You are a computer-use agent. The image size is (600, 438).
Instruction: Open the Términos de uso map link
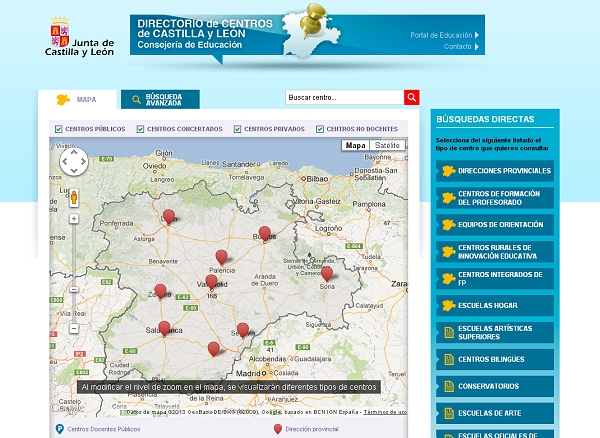(385, 412)
